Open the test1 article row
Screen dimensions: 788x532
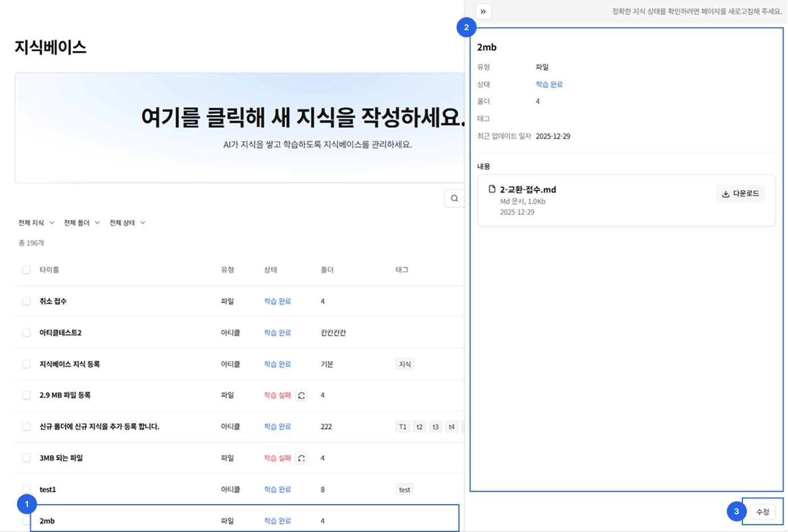pos(239,489)
